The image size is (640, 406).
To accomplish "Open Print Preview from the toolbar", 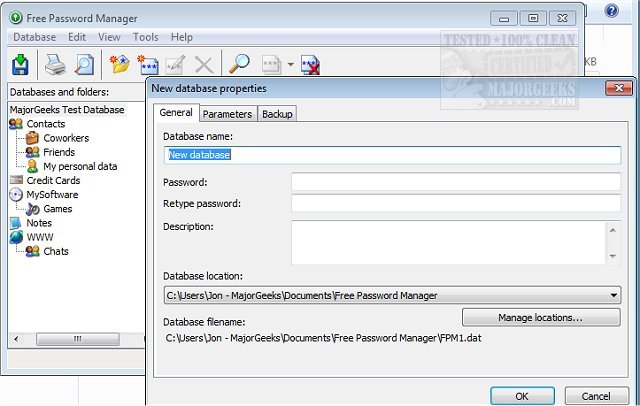I will coord(84,64).
